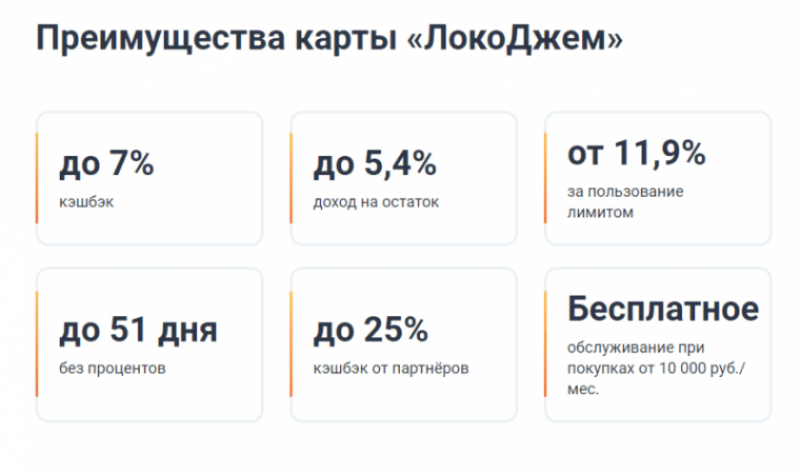
Task: Click the orange accent bar on the 7% card
Action: (x=38, y=178)
